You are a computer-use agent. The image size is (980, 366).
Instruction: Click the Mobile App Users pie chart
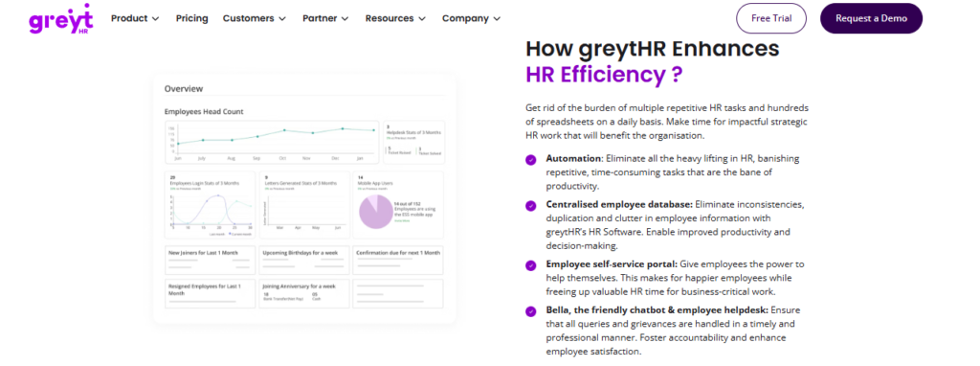(x=376, y=212)
